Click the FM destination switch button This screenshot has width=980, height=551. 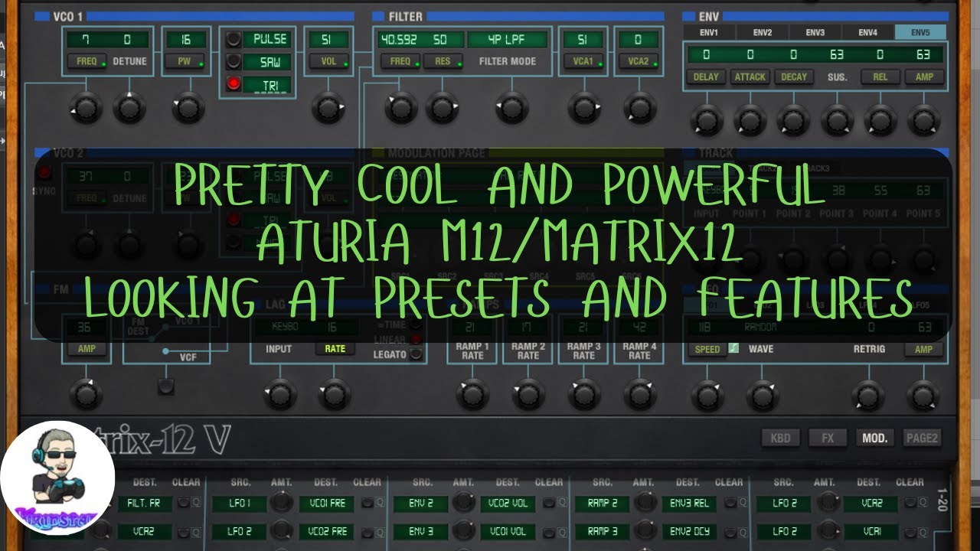pyautogui.click(x=166, y=386)
